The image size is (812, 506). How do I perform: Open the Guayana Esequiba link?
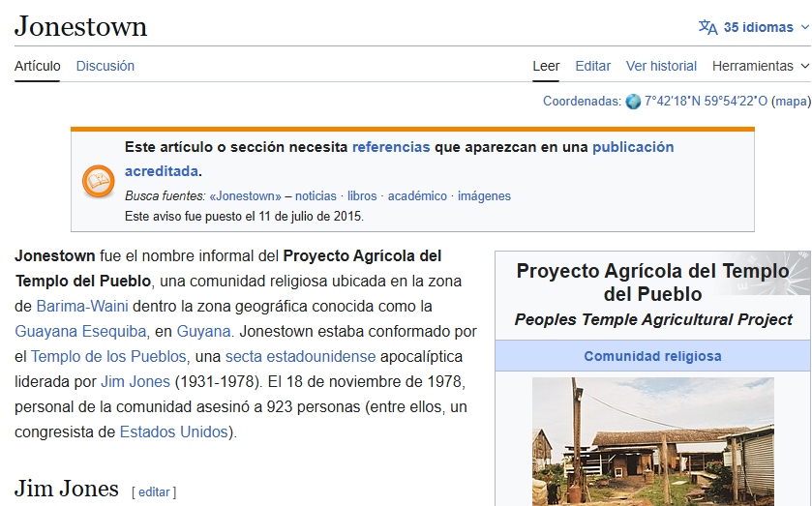pos(80,332)
